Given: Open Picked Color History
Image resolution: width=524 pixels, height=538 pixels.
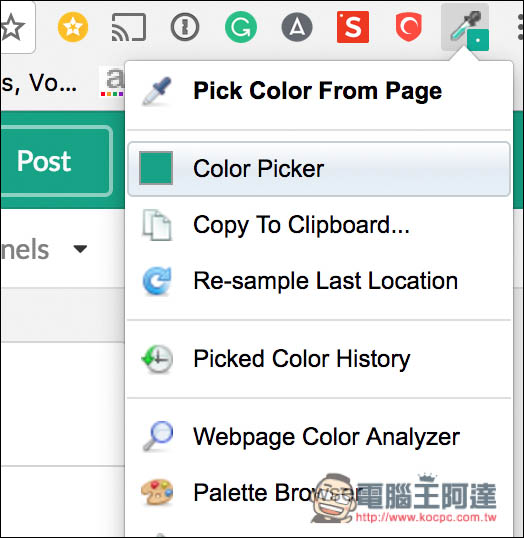Looking at the screenshot, I should [319, 359].
